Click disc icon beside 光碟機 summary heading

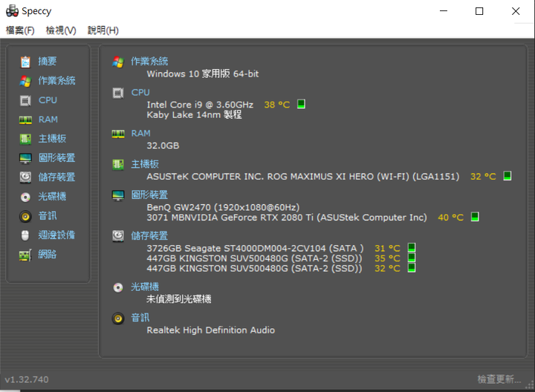point(118,288)
